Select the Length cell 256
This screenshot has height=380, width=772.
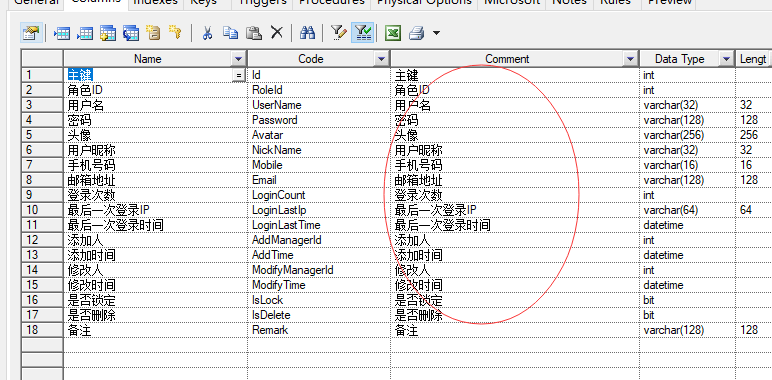click(754, 135)
